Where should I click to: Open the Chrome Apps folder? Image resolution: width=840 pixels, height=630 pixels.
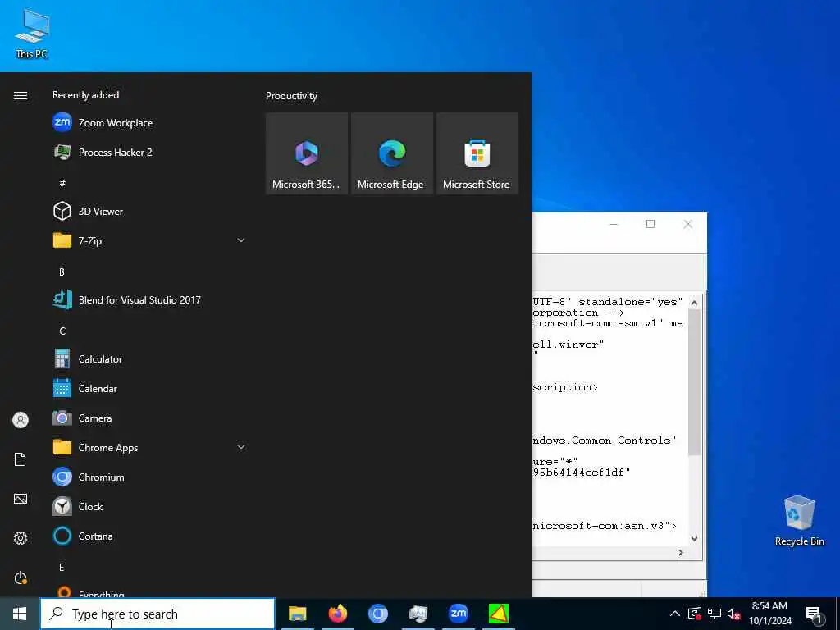point(150,447)
